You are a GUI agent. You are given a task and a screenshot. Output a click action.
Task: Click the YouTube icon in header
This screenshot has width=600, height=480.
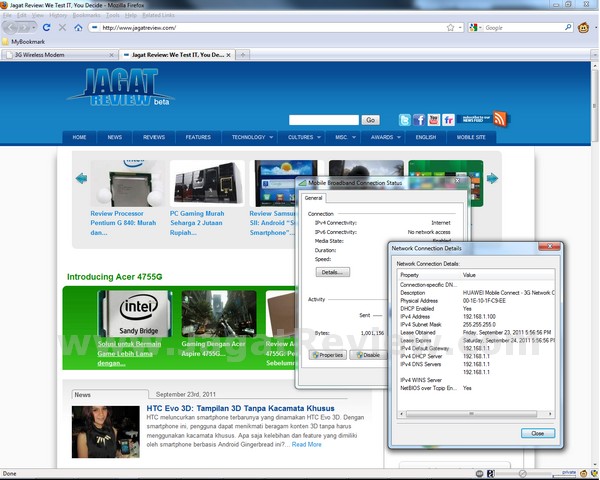[434, 120]
